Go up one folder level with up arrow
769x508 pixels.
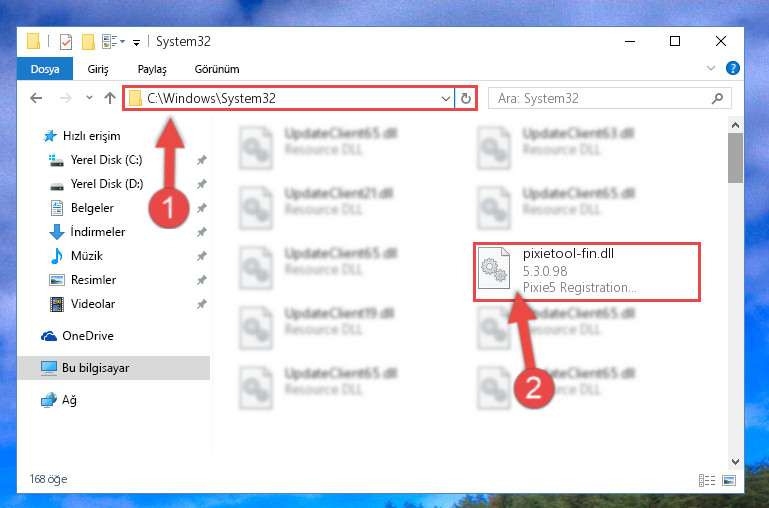[110, 98]
